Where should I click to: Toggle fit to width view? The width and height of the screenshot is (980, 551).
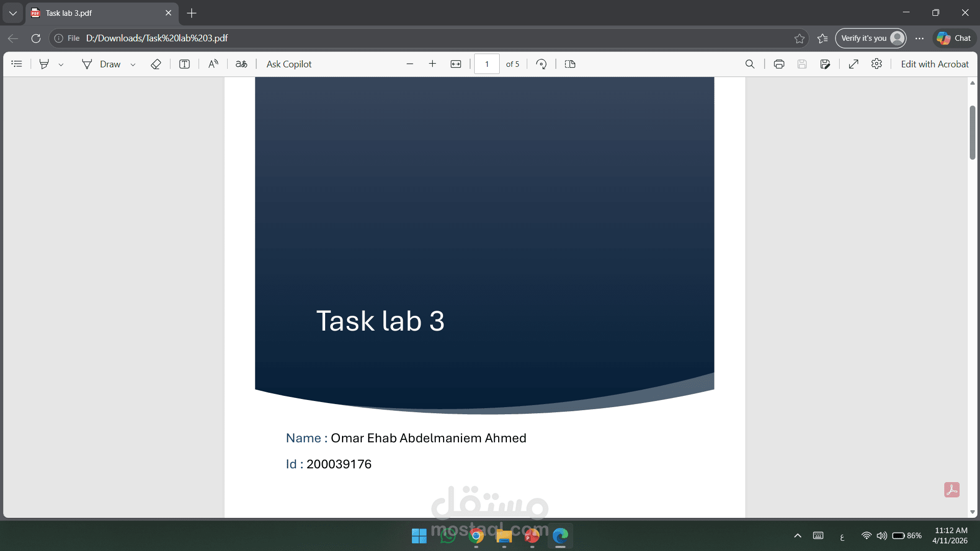click(x=456, y=64)
